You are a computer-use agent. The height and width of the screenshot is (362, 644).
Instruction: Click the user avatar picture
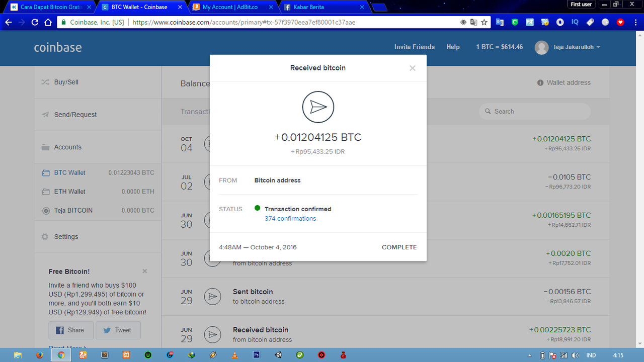541,47
